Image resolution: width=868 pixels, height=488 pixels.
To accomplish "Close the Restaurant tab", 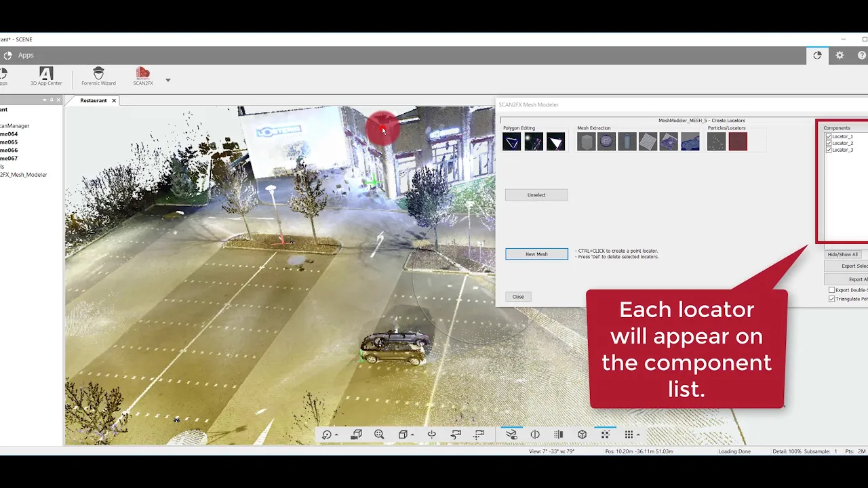I will (114, 100).
